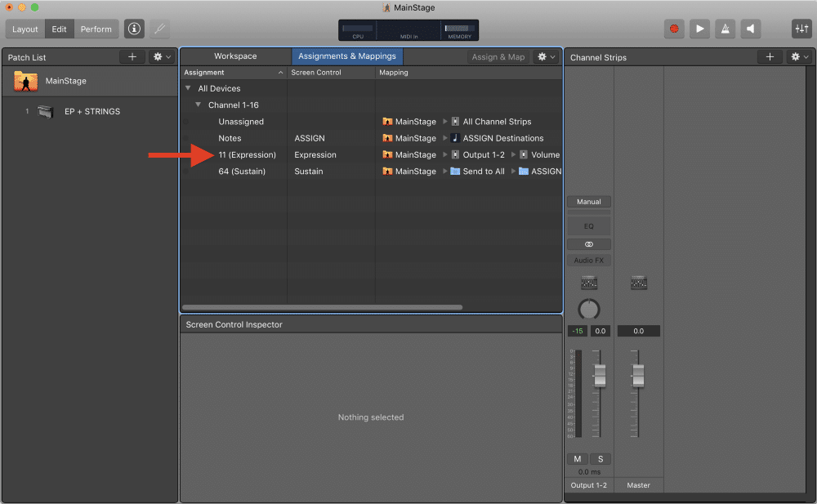Viewport: 817px width, 504px height.
Task: Click the -15 peak level field
Action: point(578,331)
